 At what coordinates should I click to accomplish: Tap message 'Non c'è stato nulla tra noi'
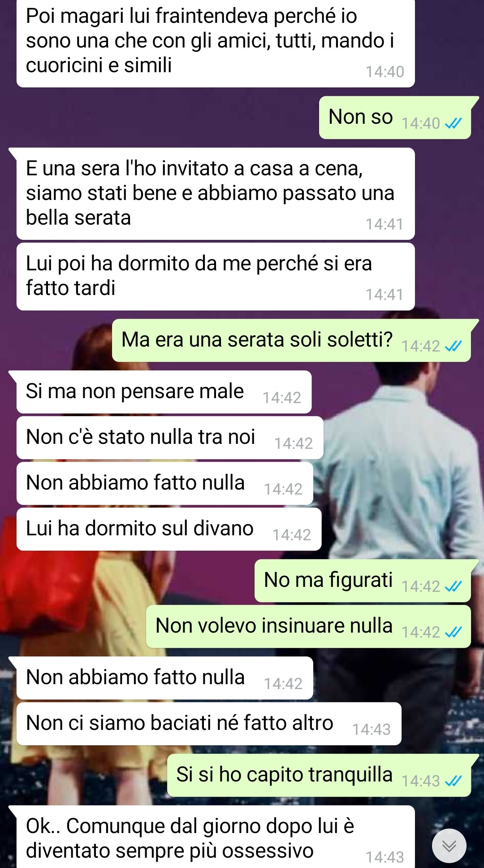(170, 438)
